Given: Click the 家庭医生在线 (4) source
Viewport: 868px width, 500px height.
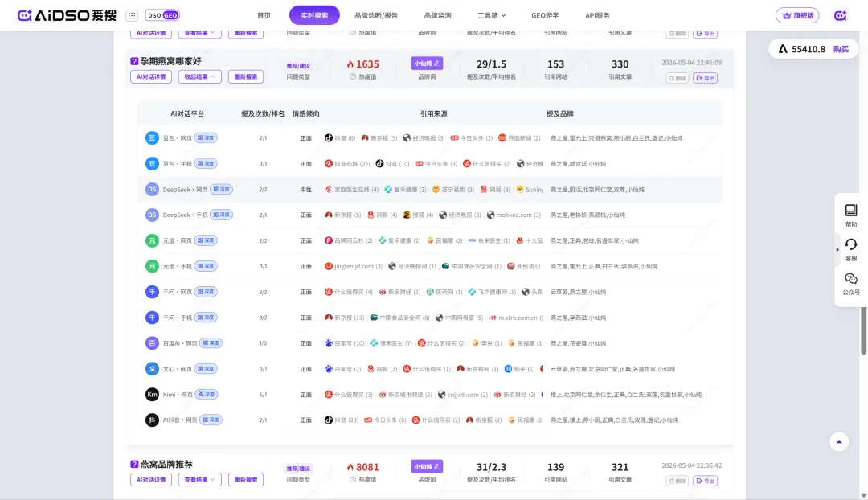Looking at the screenshot, I should point(351,190).
